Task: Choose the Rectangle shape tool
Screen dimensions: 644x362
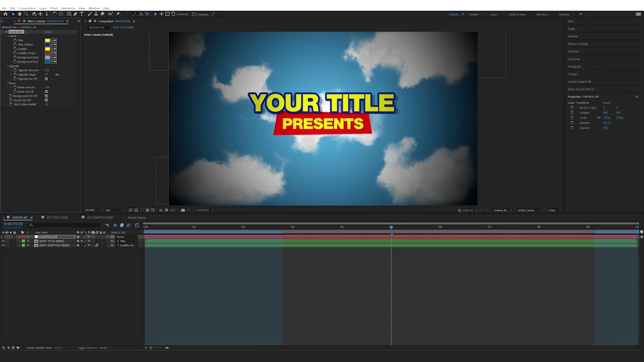Action: pos(69,14)
